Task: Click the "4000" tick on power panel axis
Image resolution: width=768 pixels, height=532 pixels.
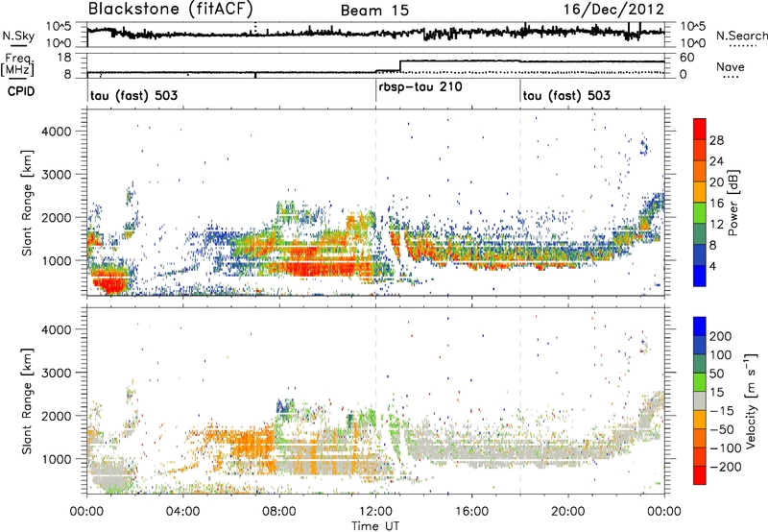Action: tap(57, 132)
